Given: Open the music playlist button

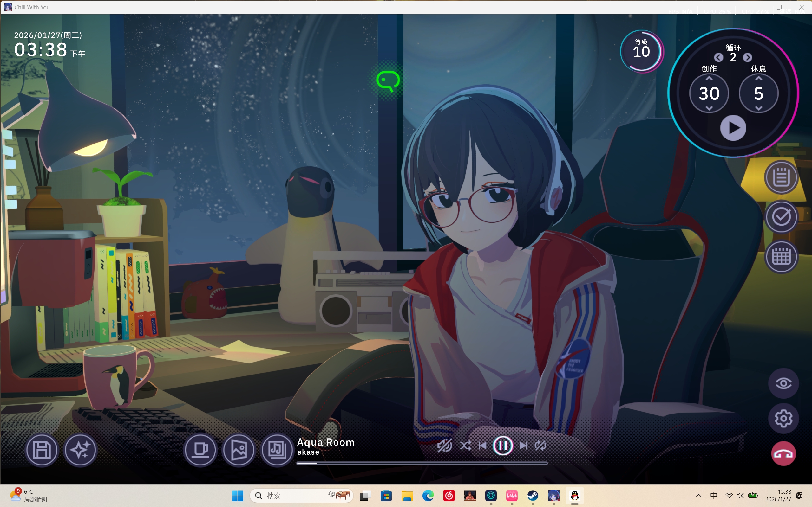Looking at the screenshot, I should click(277, 450).
